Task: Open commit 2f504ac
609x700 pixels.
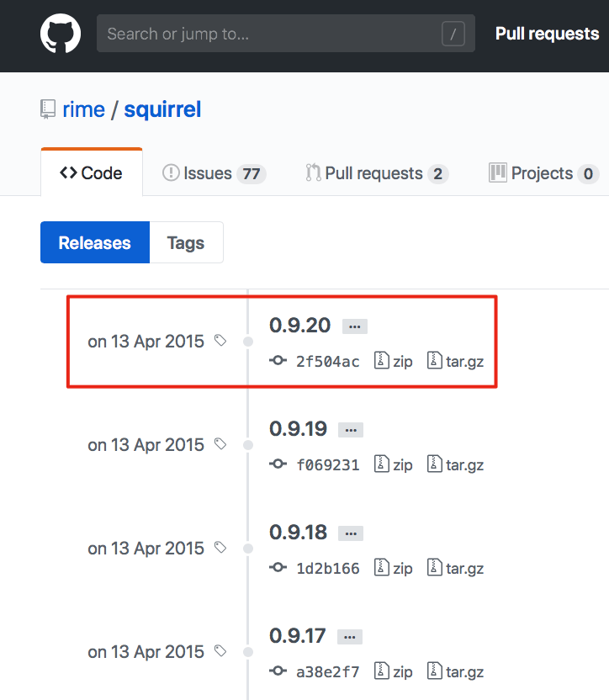Action: [x=328, y=361]
